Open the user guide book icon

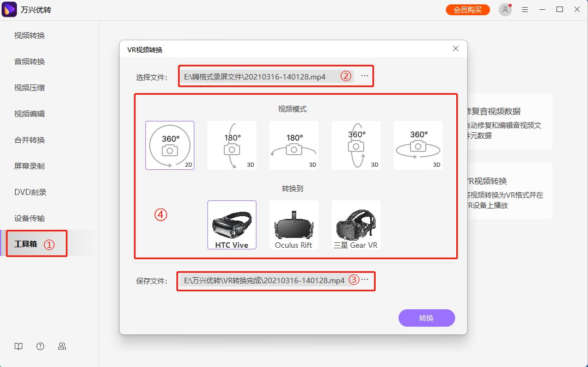19,346
